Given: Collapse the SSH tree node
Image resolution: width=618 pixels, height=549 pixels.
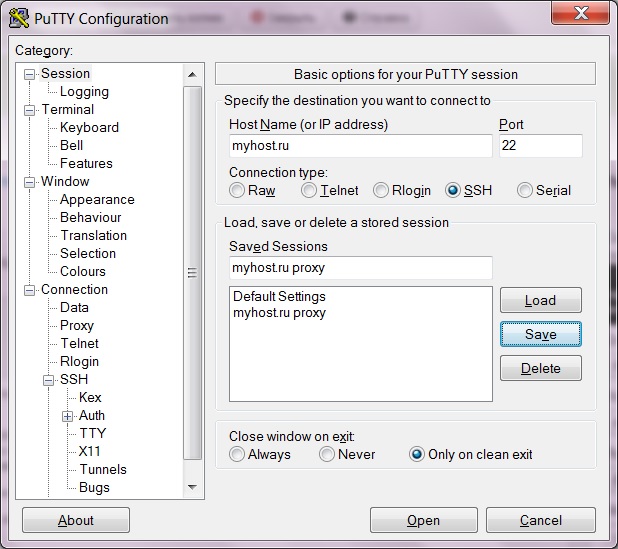Looking at the screenshot, I should tap(48, 380).
